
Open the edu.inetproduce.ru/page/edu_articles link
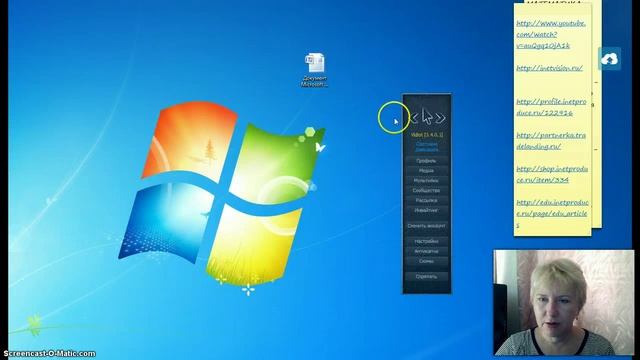pyautogui.click(x=552, y=213)
